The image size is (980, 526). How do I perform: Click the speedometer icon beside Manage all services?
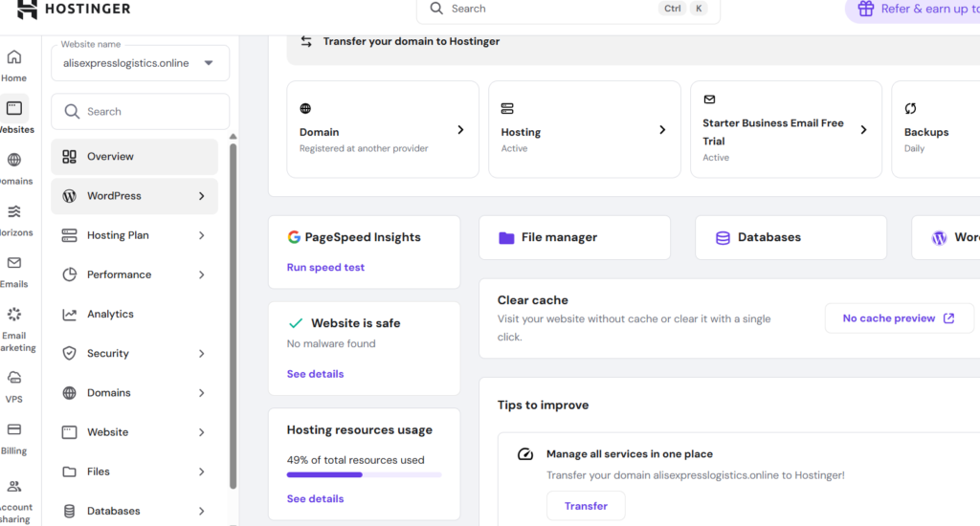[525, 454]
